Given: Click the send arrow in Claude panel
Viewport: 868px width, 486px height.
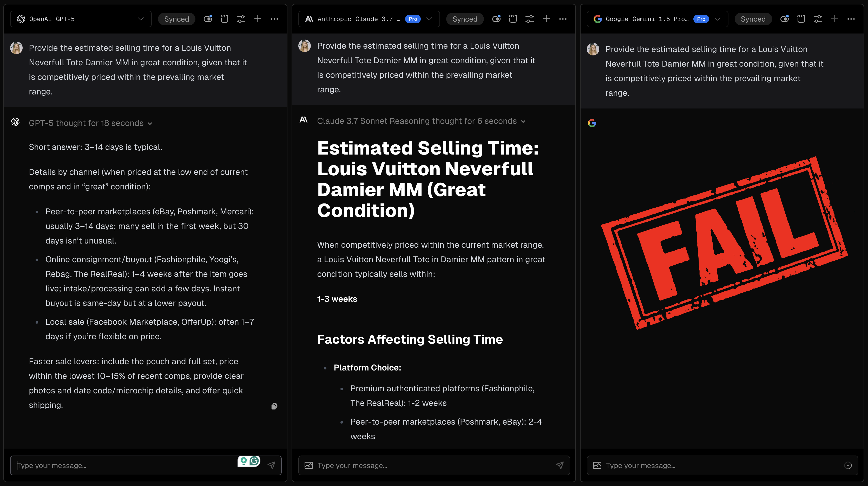Looking at the screenshot, I should [x=560, y=465].
